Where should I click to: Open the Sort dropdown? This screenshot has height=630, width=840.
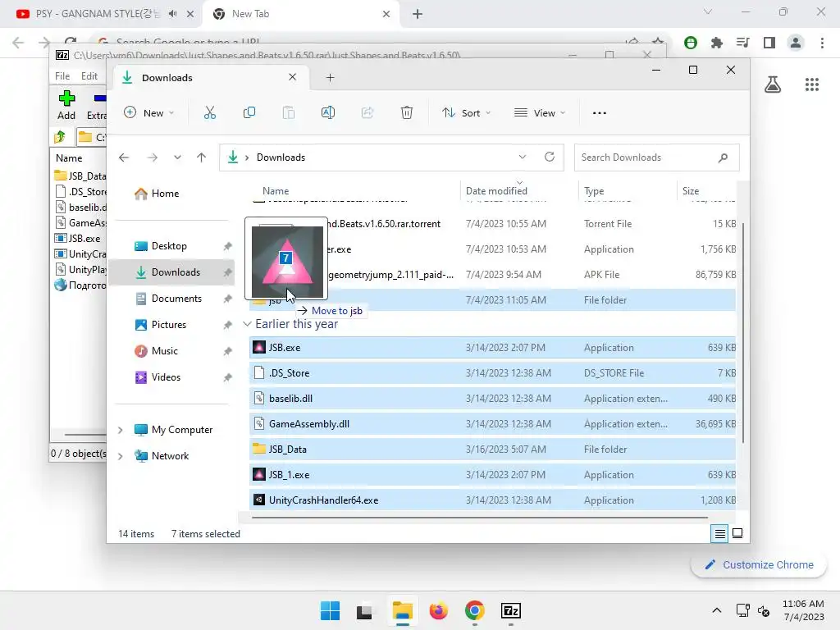click(466, 113)
